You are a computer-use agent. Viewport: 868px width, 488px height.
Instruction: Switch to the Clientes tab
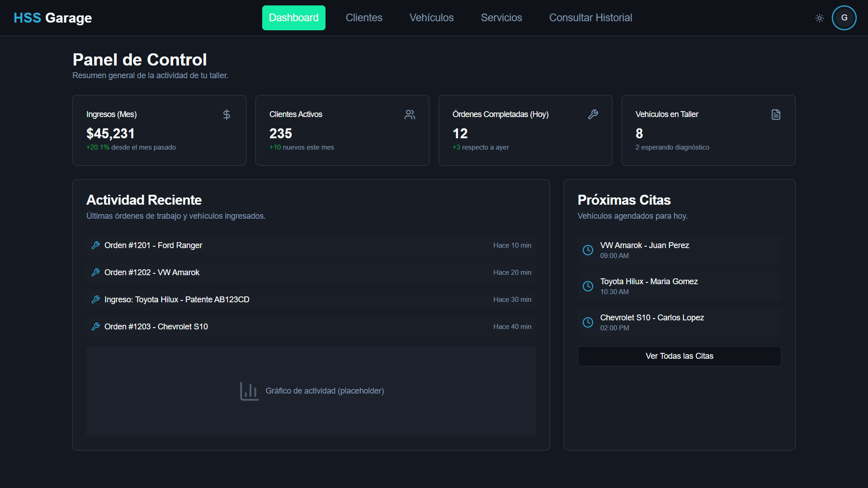click(x=364, y=18)
